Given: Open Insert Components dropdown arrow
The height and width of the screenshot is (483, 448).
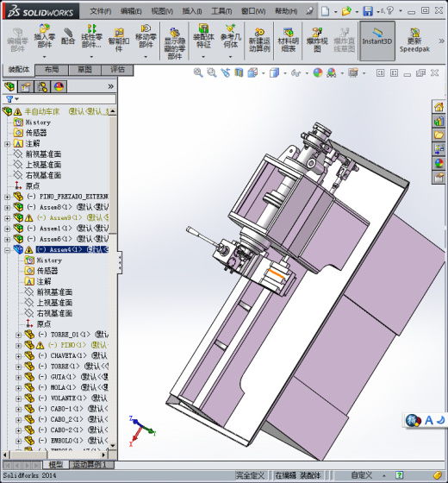Looking at the screenshot, I should click(44, 57).
